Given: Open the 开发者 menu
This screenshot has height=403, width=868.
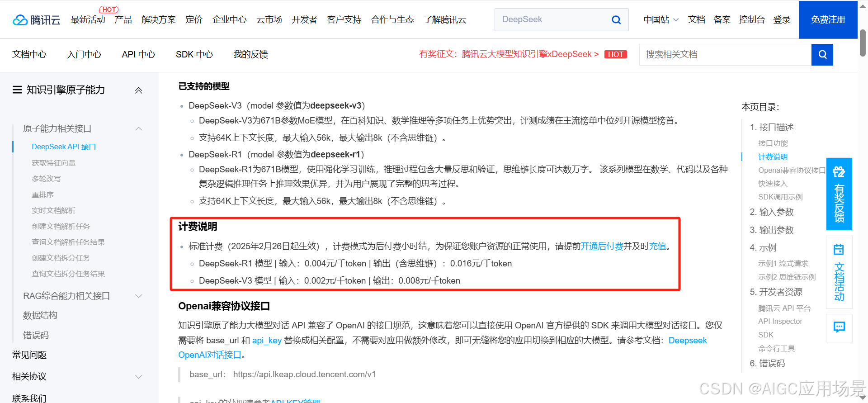Looking at the screenshot, I should [x=304, y=20].
